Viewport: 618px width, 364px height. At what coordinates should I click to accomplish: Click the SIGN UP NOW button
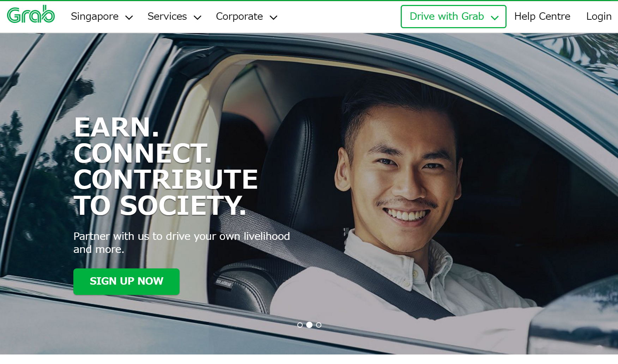coord(126,281)
